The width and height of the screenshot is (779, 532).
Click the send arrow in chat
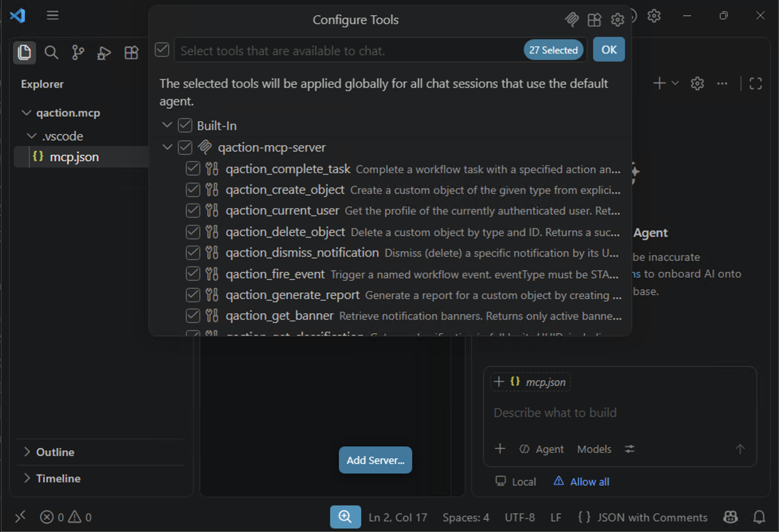740,449
